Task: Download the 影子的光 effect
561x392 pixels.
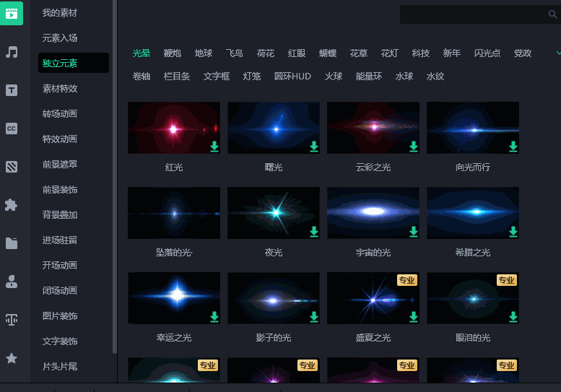Action: pos(314,317)
